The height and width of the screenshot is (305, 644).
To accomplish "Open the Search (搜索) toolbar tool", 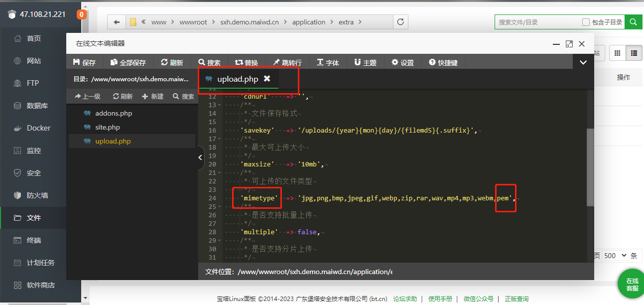I will 209,62.
